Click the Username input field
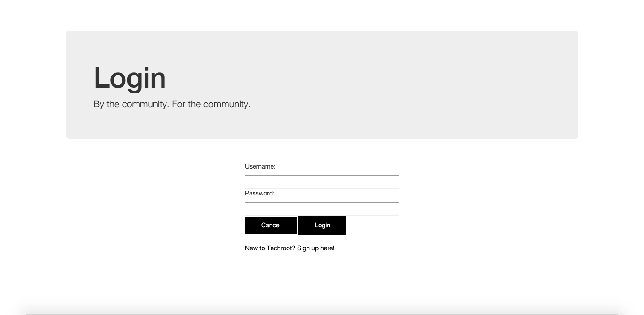 (322, 182)
